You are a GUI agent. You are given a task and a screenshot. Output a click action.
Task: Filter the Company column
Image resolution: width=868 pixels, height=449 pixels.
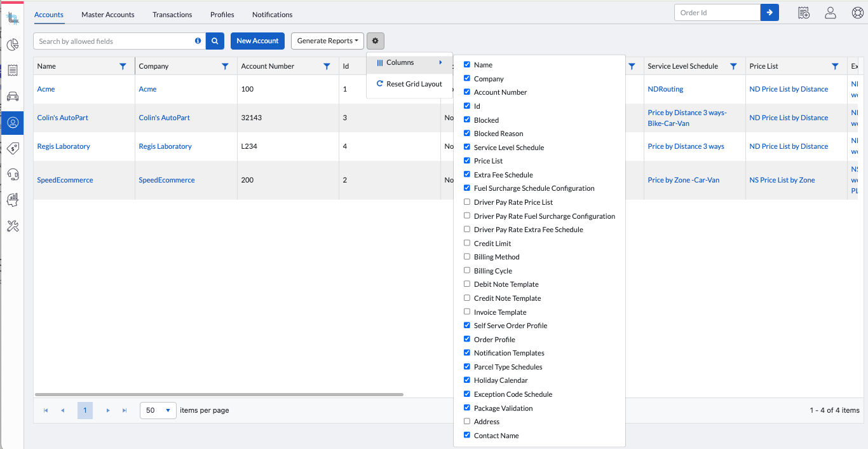[225, 66]
